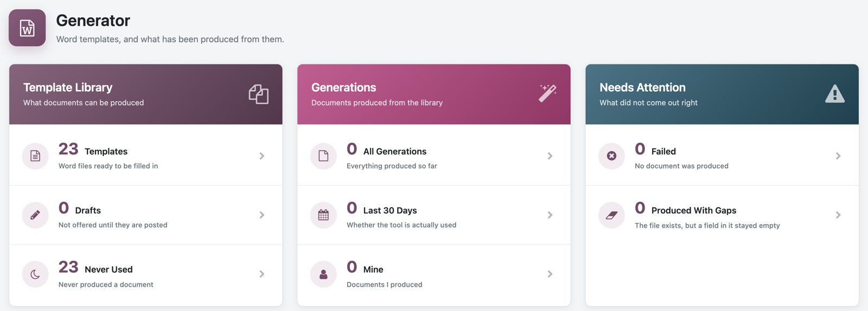
Task: Open the Drafts list label
Action: (x=88, y=211)
